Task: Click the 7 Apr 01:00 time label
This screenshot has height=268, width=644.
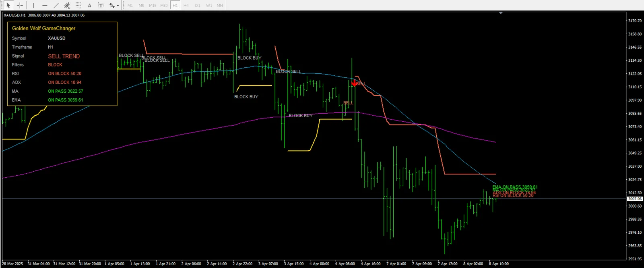Action: (x=396, y=264)
